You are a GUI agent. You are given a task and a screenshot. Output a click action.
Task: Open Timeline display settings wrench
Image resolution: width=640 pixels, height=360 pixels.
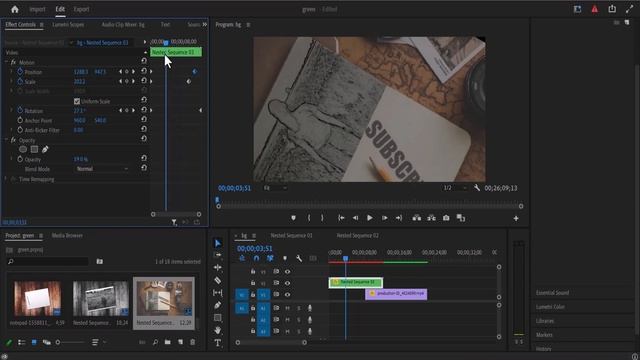299,258
